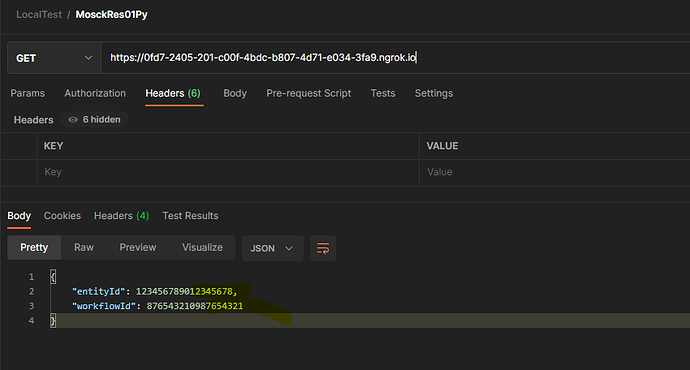Image resolution: width=690 pixels, height=370 pixels.
Task: Click the ngrok request URL field
Action: click(396, 58)
